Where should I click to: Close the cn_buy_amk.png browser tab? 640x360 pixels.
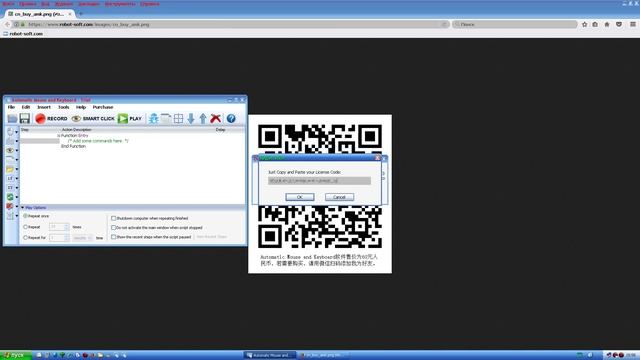[x=70, y=14]
